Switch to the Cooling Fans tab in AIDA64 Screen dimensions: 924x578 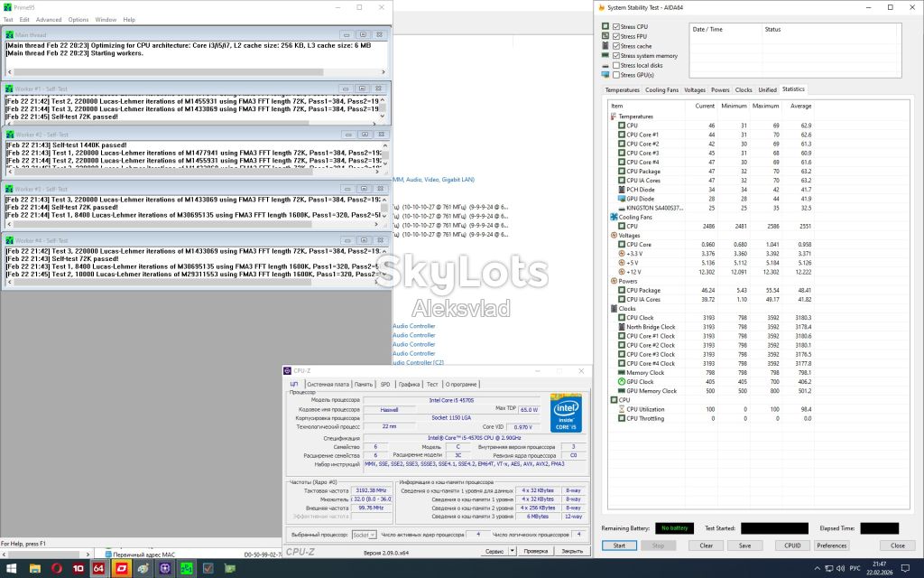point(661,90)
